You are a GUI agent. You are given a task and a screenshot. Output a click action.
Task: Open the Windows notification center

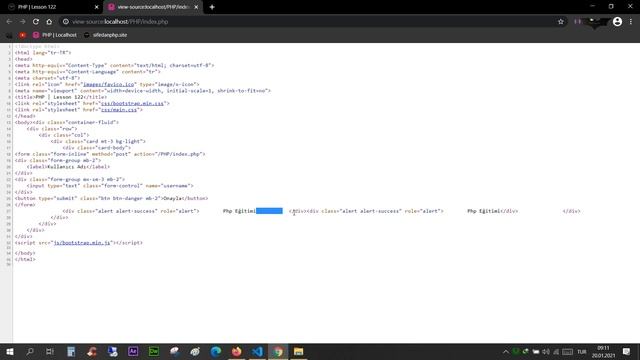[x=627, y=351]
